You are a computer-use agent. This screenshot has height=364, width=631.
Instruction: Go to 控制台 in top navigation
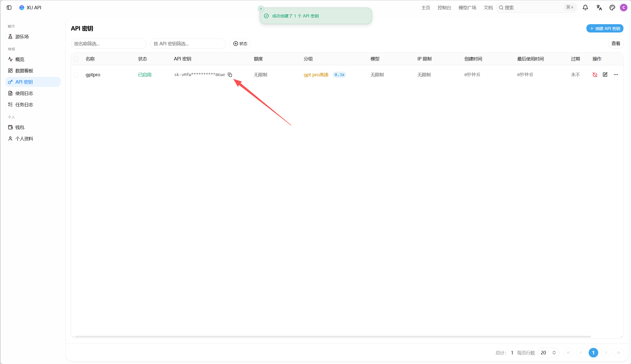tap(444, 8)
